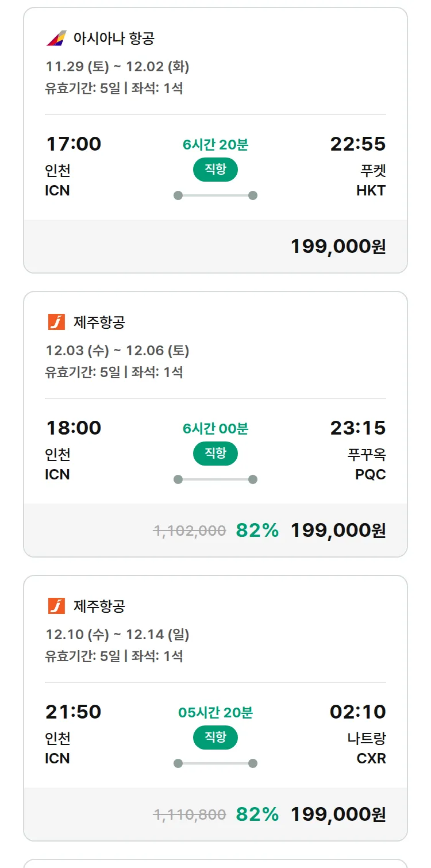The width and height of the screenshot is (431, 868).
Task: Click the Asiana Airlines logo icon
Action: tap(56, 39)
